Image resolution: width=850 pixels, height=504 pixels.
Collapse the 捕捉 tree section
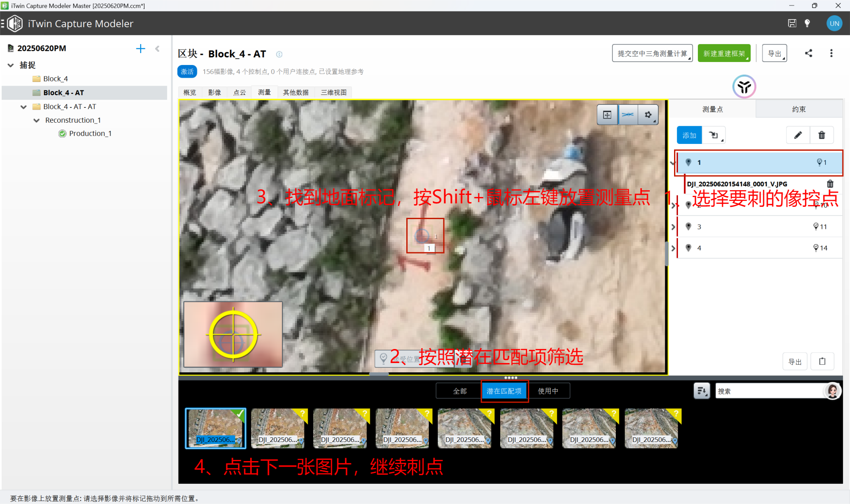(11, 65)
